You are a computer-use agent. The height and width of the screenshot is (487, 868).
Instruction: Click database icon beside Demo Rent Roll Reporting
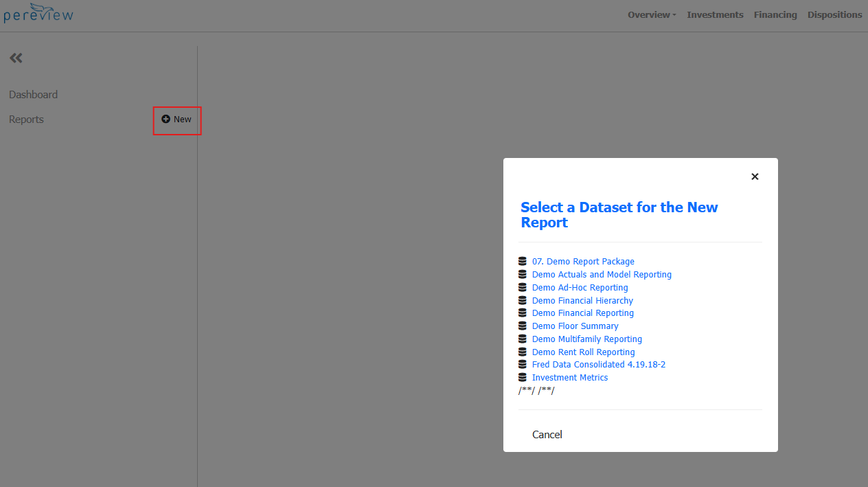523,352
